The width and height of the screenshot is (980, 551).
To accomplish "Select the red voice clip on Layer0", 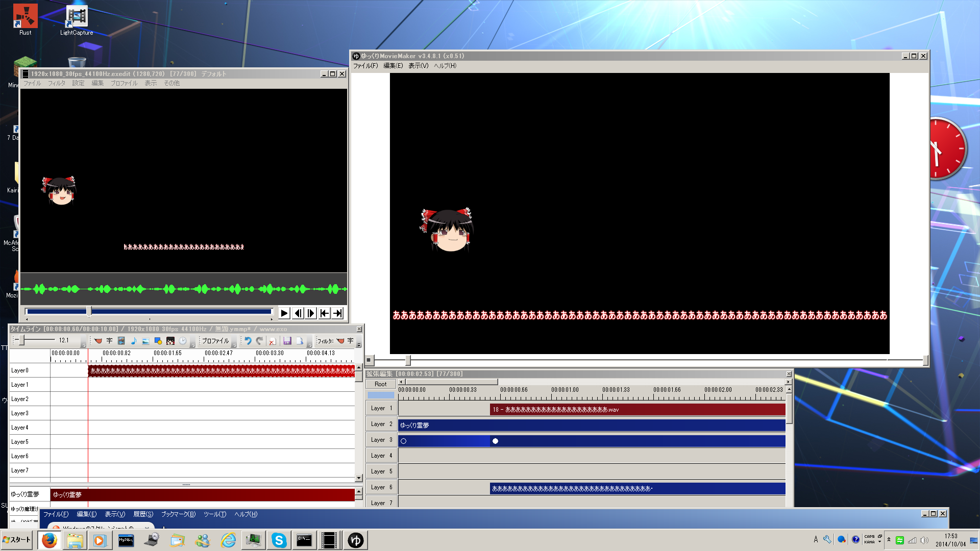I will tap(222, 371).
